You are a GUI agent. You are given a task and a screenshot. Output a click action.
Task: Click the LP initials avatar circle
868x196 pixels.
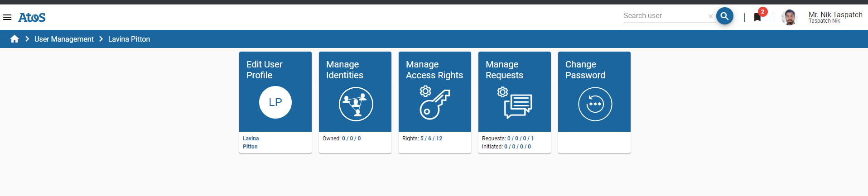tap(275, 102)
